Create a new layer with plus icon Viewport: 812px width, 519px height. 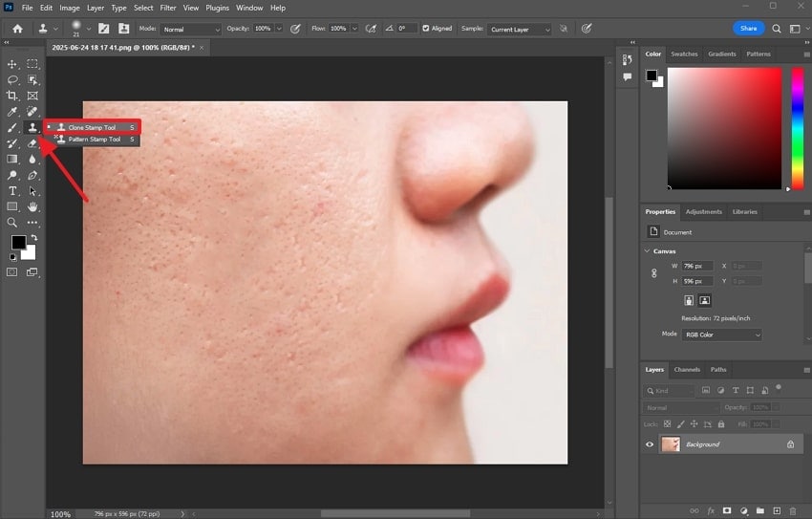point(777,510)
